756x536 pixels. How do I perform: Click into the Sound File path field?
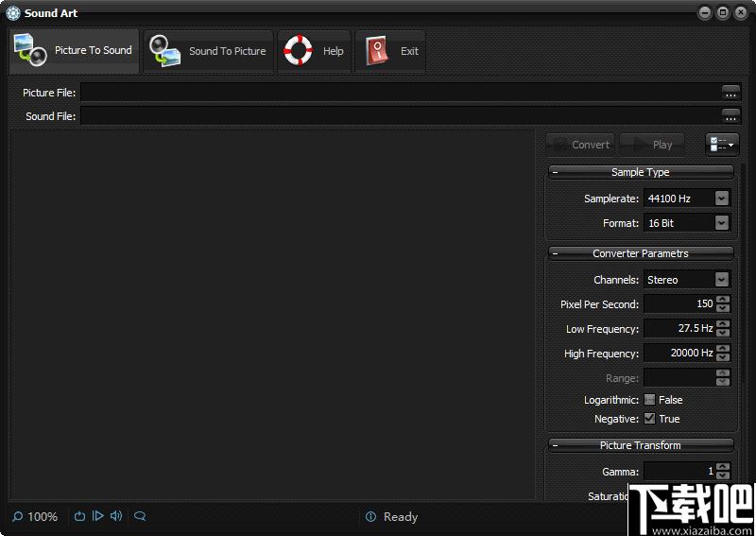[401, 115]
